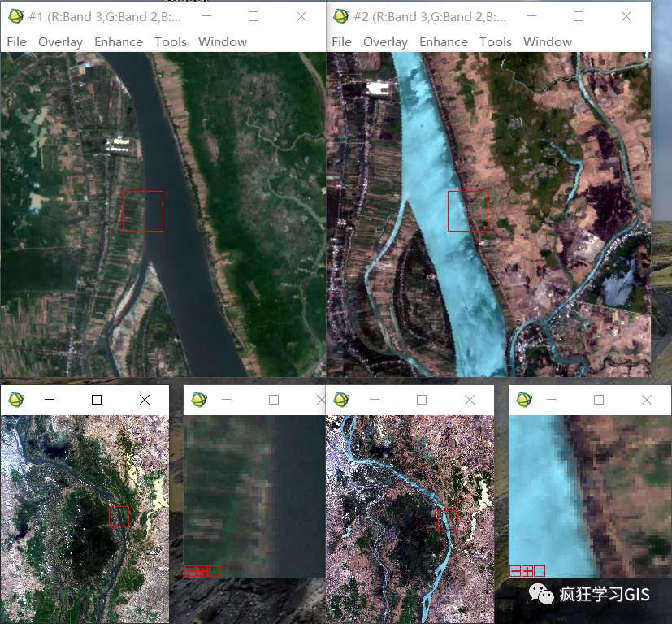Screen dimensions: 672x624
Task: Open the Enhance menu in display #2
Action: (x=444, y=42)
